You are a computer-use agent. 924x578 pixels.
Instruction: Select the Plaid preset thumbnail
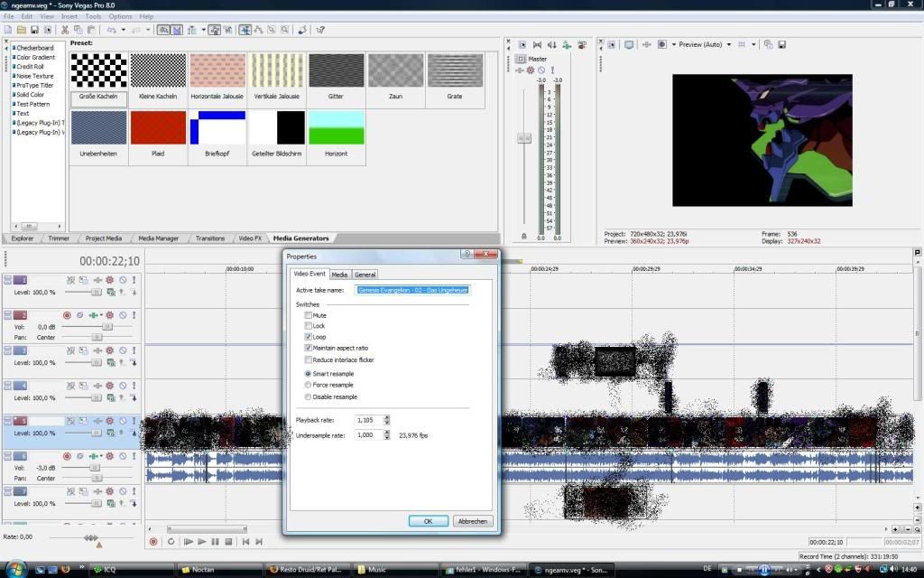click(158, 128)
